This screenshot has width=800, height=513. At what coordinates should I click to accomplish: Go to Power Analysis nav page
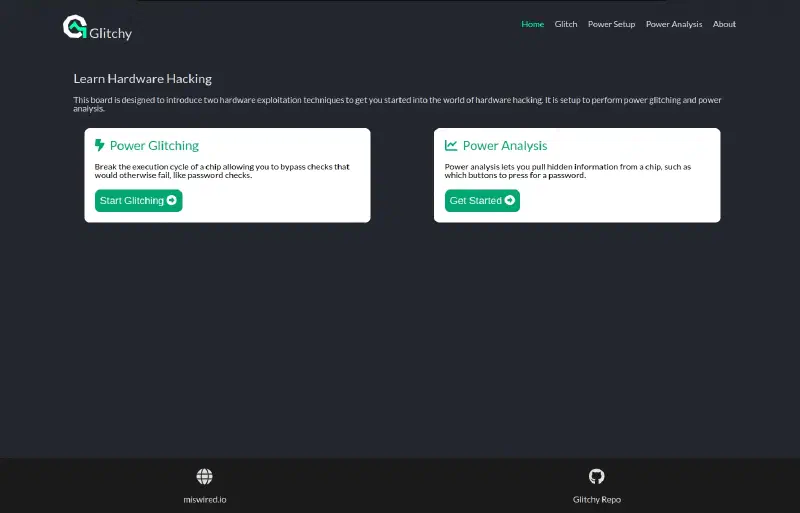tap(674, 24)
